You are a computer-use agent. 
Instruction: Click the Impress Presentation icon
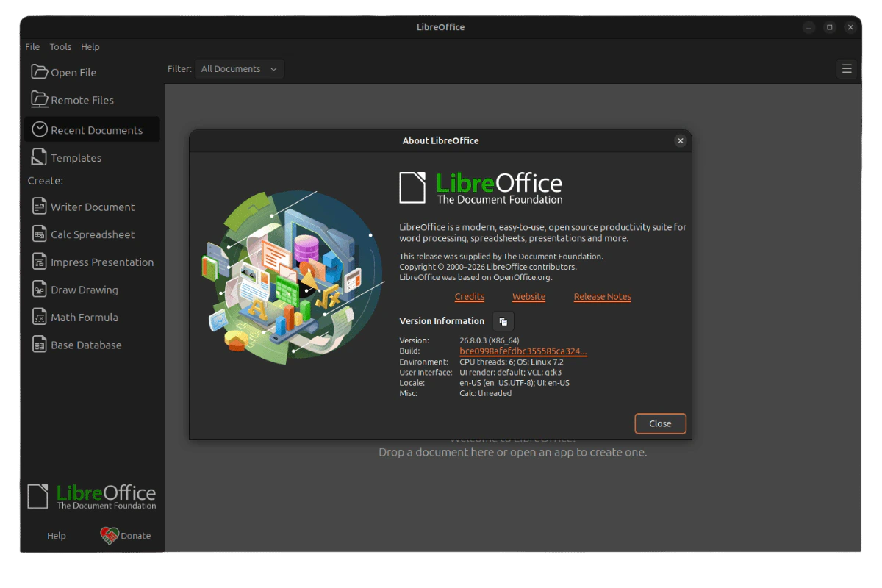click(40, 262)
